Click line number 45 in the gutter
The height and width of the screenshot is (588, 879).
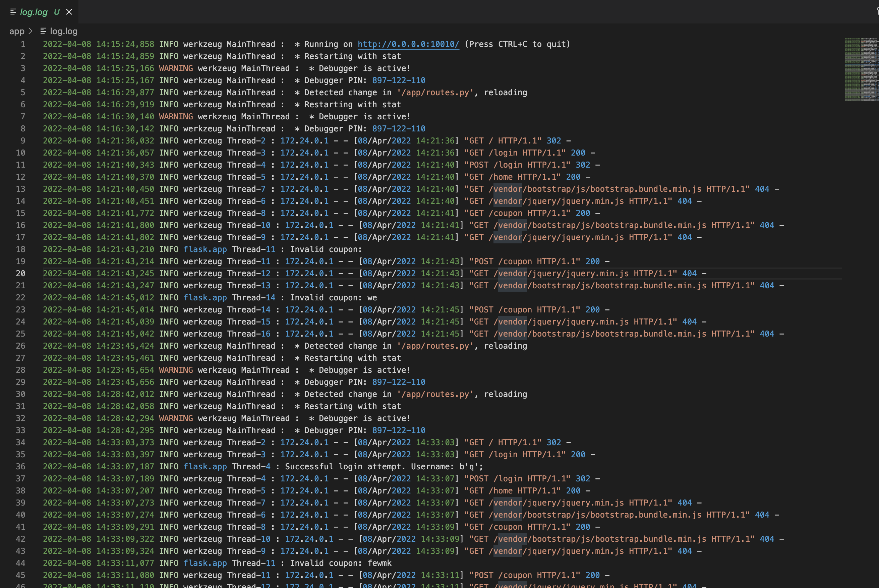click(21, 575)
